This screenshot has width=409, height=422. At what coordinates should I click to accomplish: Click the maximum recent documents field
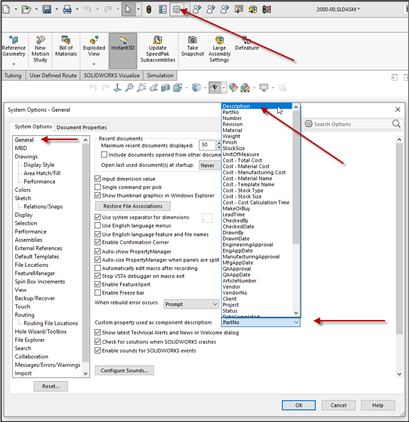pyautogui.click(x=207, y=145)
